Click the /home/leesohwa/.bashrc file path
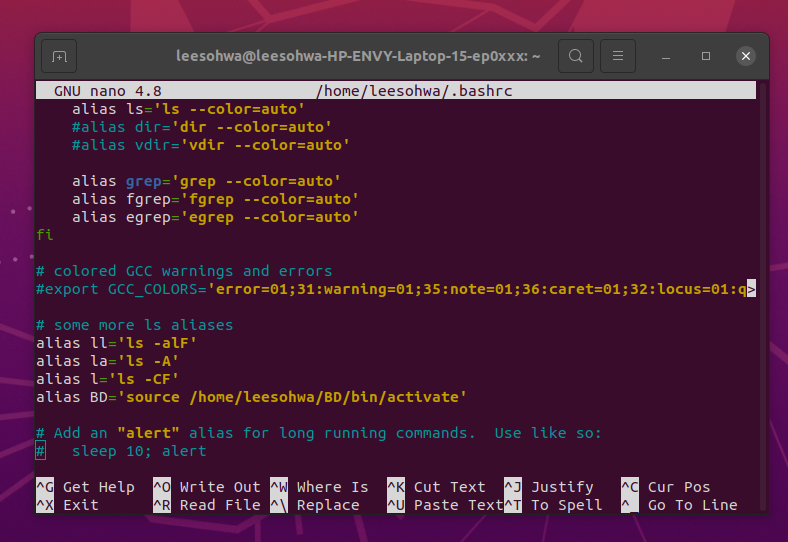 click(414, 91)
